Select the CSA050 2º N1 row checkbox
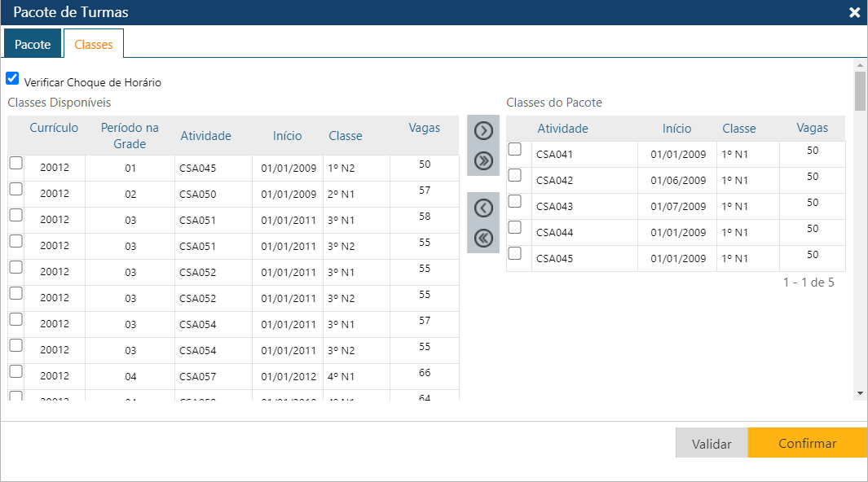This screenshot has width=868, height=482. (15, 189)
